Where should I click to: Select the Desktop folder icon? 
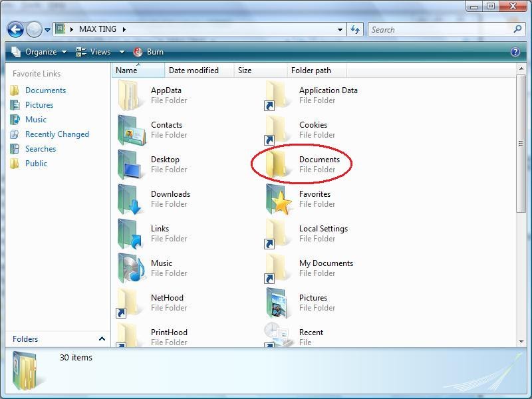(x=130, y=164)
